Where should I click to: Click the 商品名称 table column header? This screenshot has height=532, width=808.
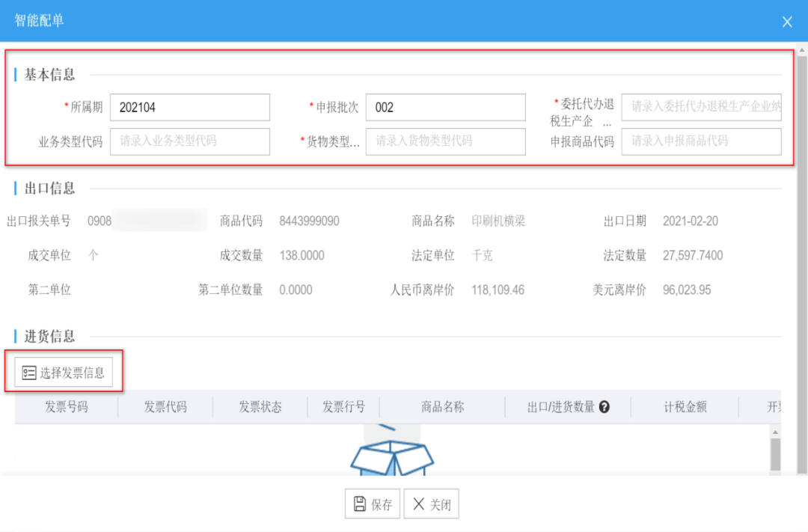click(442, 407)
